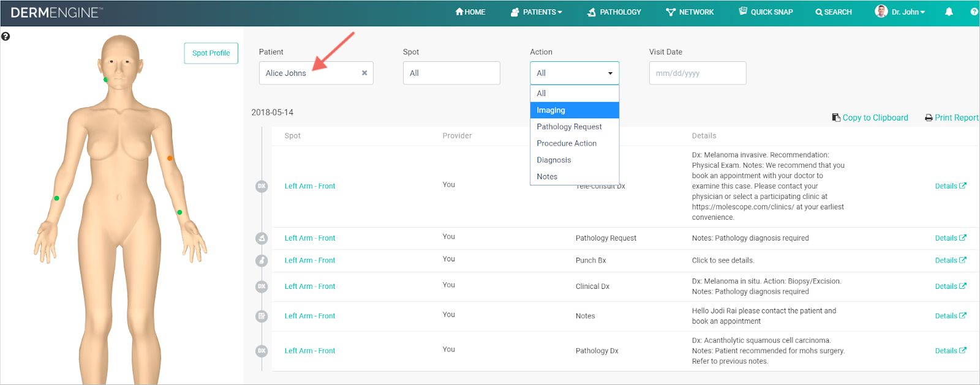Click the orange spot on left arm
The height and width of the screenshot is (385, 980).
click(x=170, y=159)
